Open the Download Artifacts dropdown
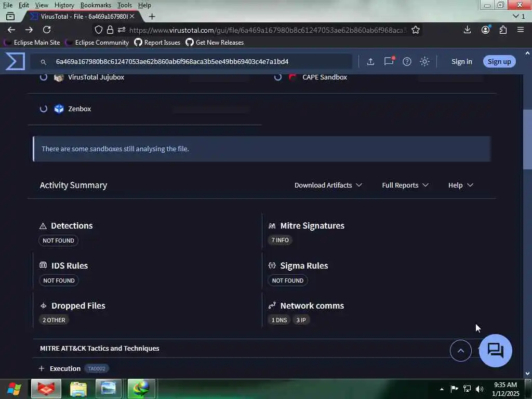Screen dimensions: 532x399 tap(328, 185)
